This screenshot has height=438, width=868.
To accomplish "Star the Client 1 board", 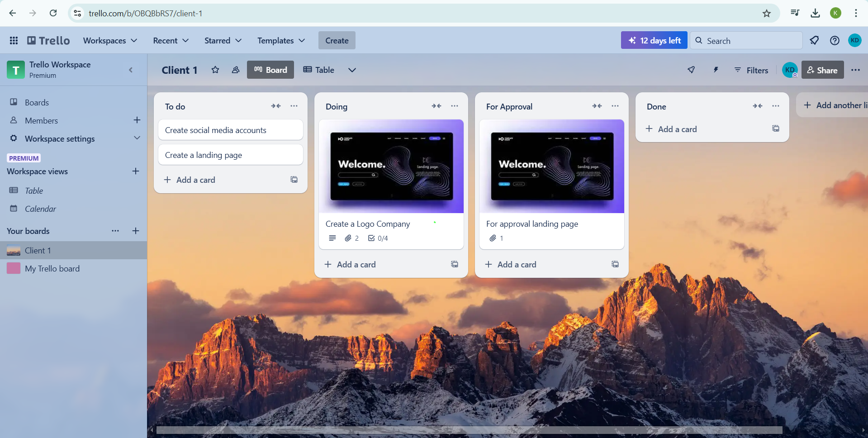I will tap(215, 70).
